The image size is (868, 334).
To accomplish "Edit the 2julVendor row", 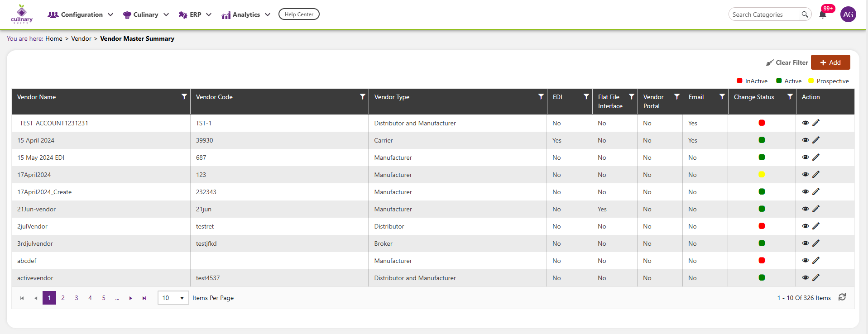I will pos(816,226).
